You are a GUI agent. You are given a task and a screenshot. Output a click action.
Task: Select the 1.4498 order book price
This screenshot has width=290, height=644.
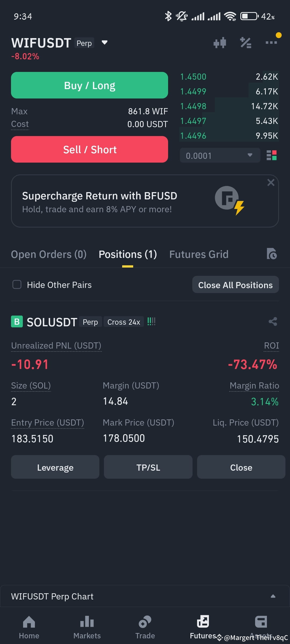193,106
